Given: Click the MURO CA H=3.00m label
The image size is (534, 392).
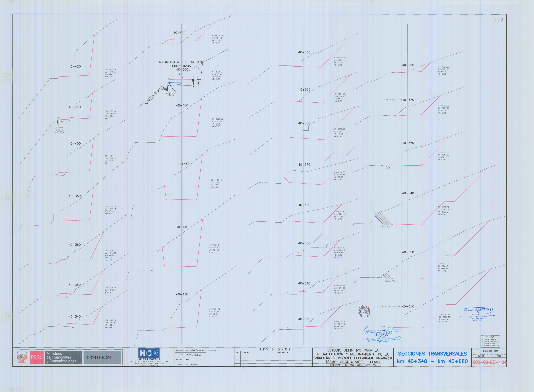Looking at the screenshot, I should click(60, 131).
